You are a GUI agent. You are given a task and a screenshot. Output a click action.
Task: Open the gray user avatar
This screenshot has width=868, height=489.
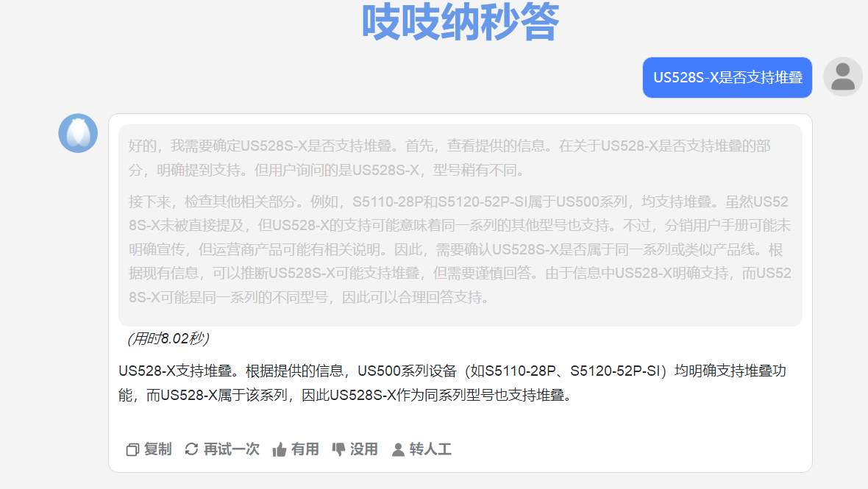click(x=842, y=76)
